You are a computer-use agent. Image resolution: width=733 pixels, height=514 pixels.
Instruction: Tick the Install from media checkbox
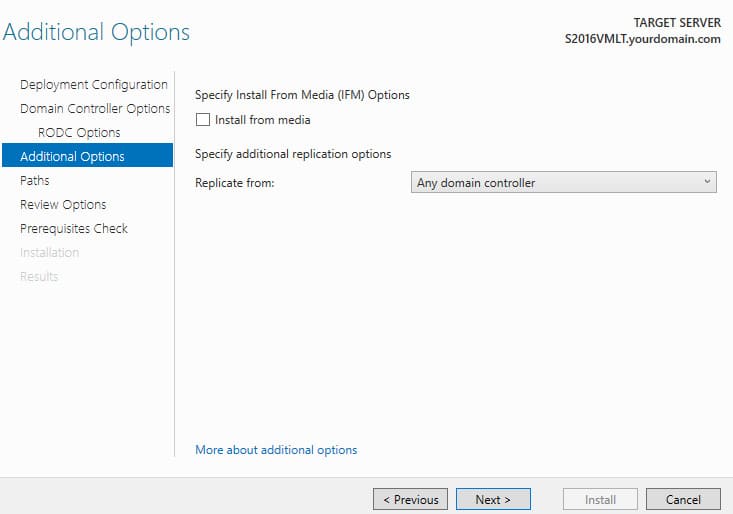click(202, 120)
